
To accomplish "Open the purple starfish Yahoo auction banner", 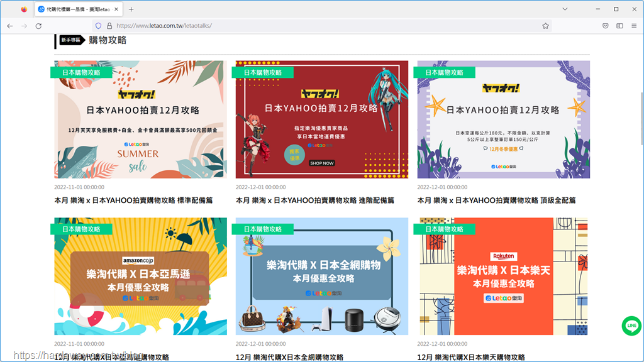I will click(504, 119).
